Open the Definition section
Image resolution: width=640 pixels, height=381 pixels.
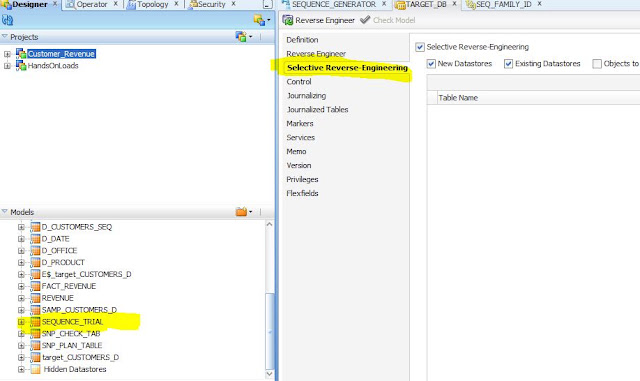tap(302, 40)
